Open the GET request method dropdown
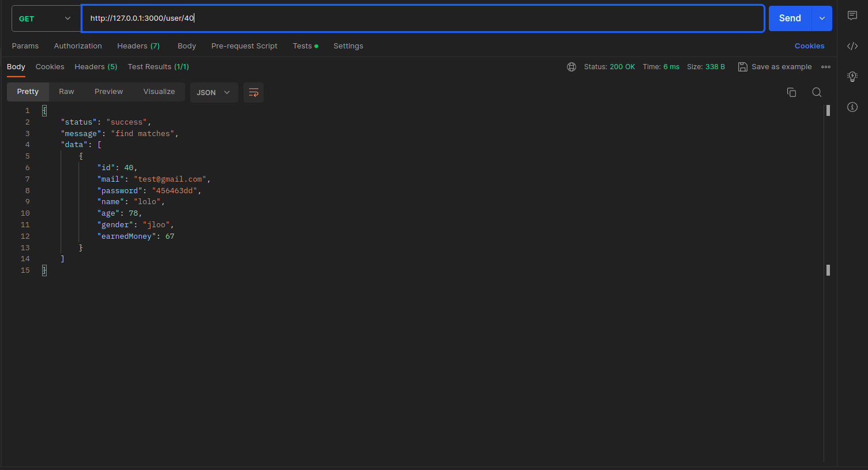The width and height of the screenshot is (868, 470). pos(45,18)
